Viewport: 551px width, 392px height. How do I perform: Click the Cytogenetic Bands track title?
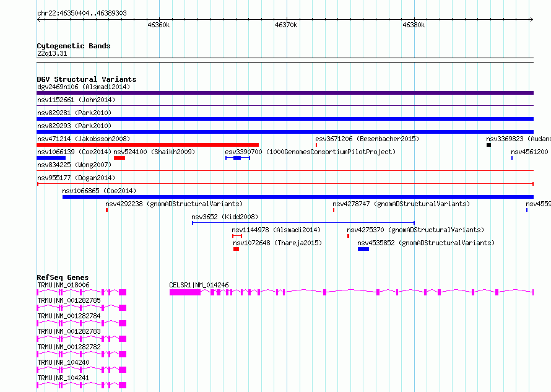pos(74,46)
